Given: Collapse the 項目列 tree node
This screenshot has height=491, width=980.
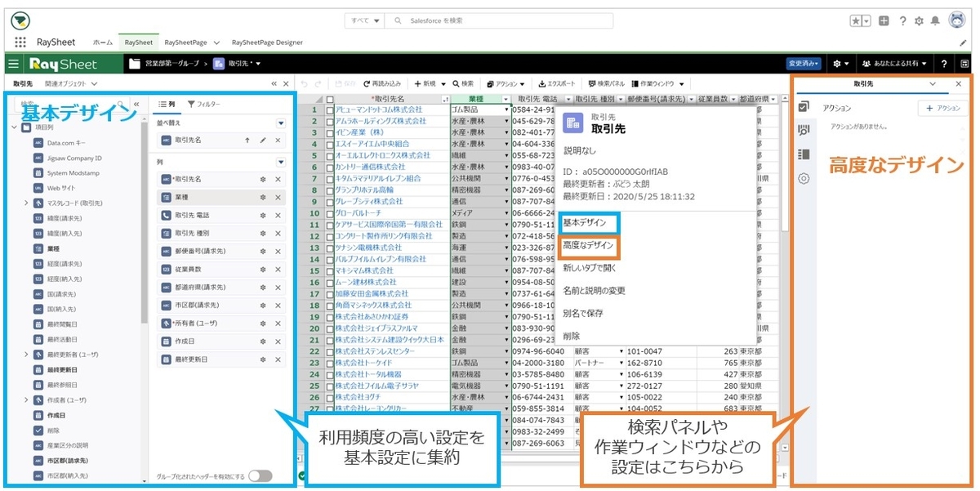Looking at the screenshot, I should pyautogui.click(x=14, y=127).
